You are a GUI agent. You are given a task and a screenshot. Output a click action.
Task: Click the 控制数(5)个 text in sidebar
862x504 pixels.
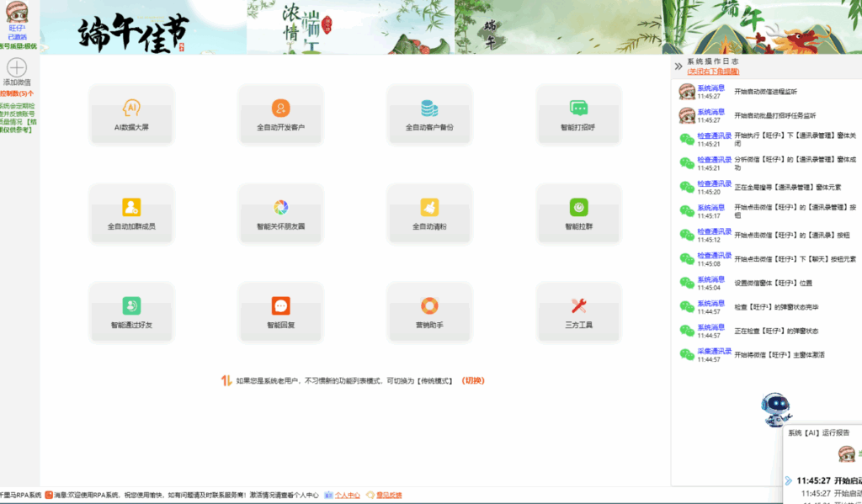[x=17, y=93]
